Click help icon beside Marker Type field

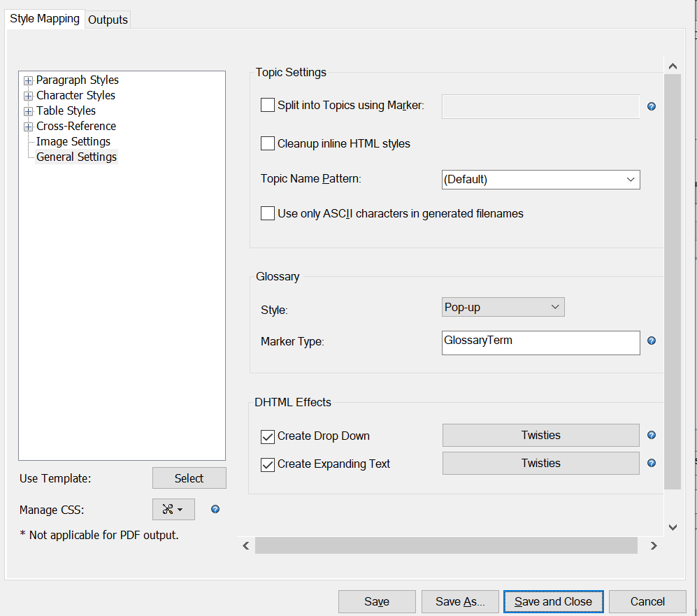(652, 341)
